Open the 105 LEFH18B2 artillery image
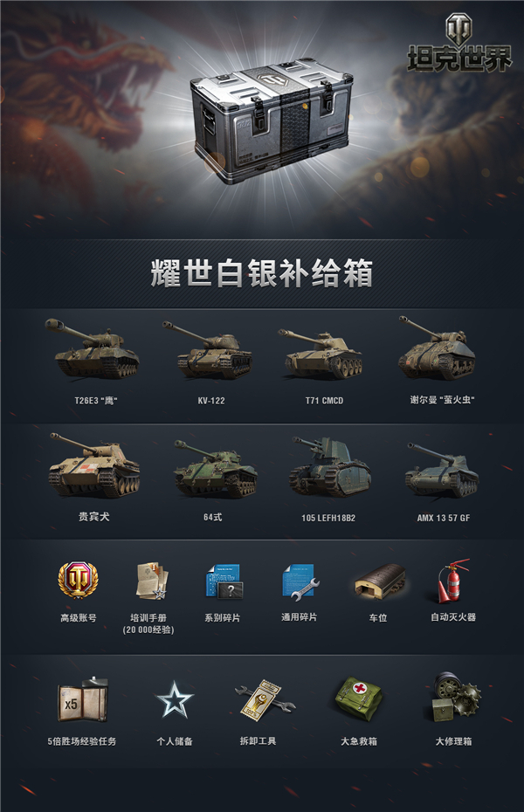This screenshot has width=524, height=812. click(330, 466)
